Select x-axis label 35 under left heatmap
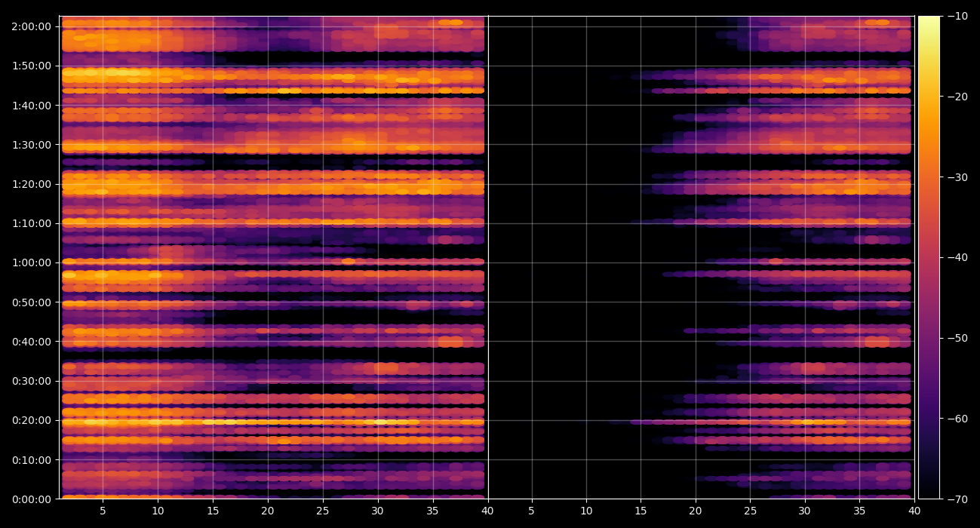 pyautogui.click(x=433, y=511)
